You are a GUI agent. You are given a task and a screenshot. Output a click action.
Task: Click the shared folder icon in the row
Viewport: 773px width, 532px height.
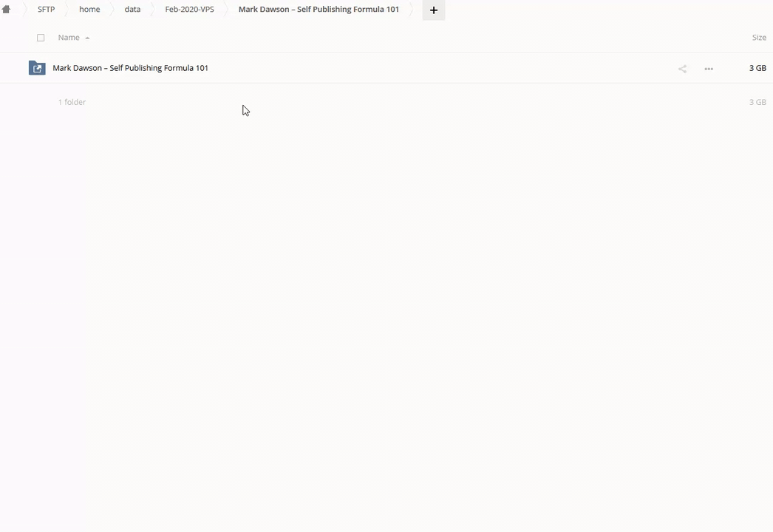[x=37, y=68]
